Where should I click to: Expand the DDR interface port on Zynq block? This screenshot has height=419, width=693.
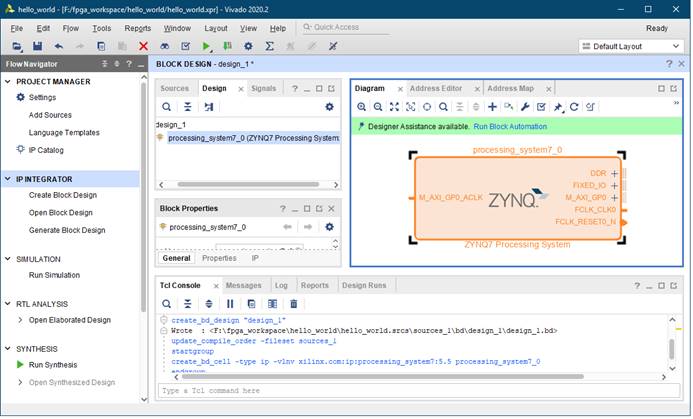coord(614,173)
